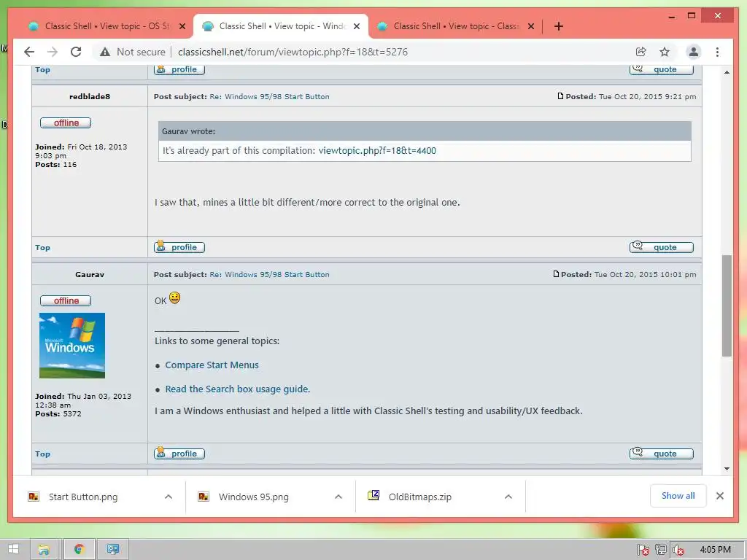The width and height of the screenshot is (747, 560).
Task: Switch to the 'View topic - OS St' tab
Action: point(107,26)
